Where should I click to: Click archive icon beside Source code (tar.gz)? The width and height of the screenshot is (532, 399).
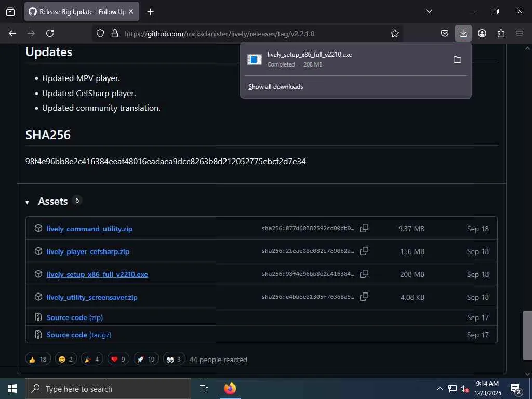(x=38, y=335)
